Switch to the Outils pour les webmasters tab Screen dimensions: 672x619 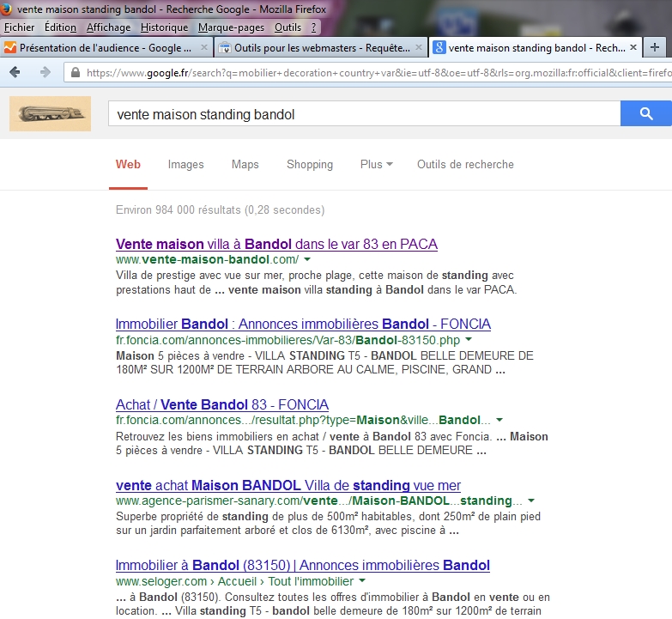pos(321,47)
